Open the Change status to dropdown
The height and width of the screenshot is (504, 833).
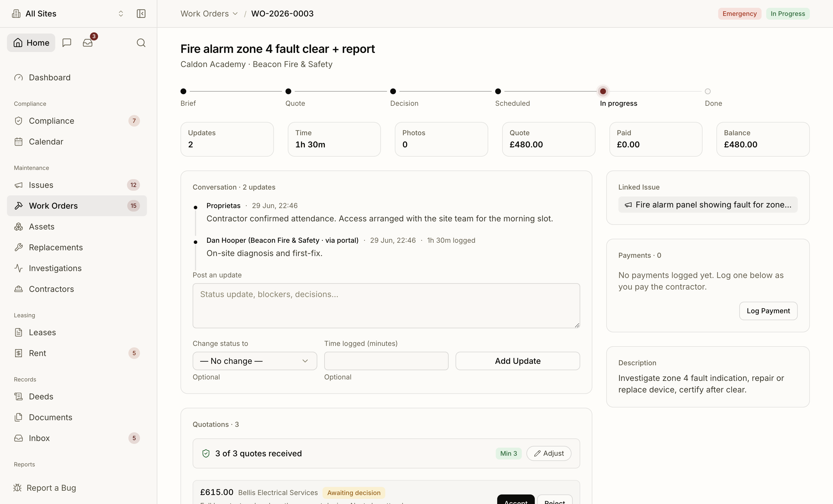coord(255,361)
